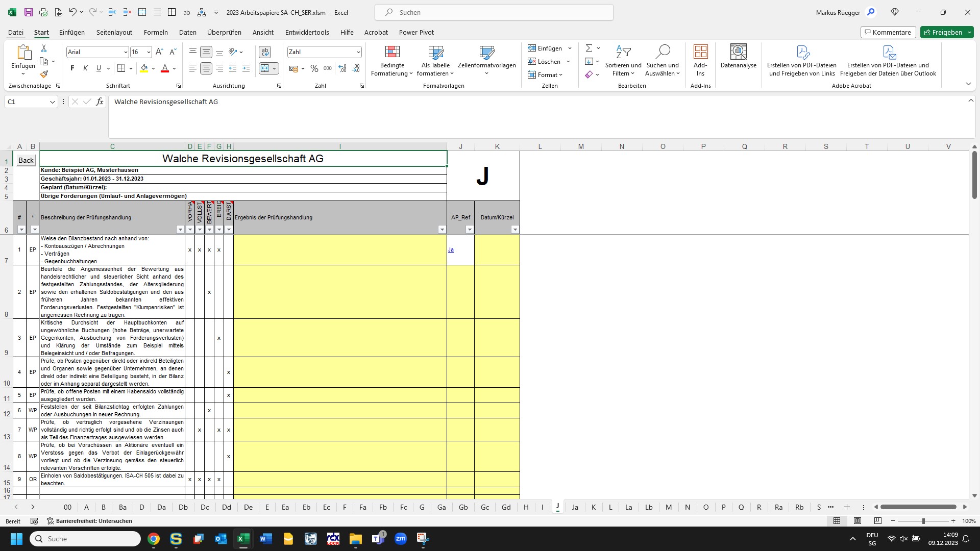Click the zoom slider handle
The width and height of the screenshot is (980, 551).
click(x=923, y=521)
